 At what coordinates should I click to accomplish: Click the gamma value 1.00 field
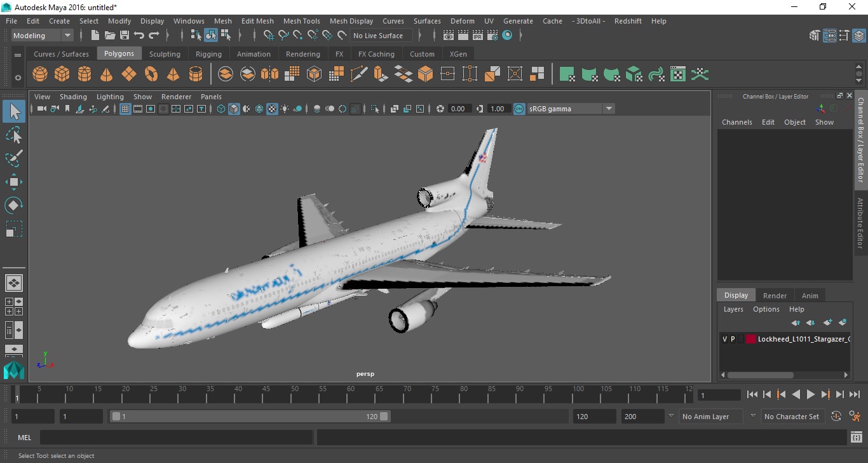(x=498, y=109)
